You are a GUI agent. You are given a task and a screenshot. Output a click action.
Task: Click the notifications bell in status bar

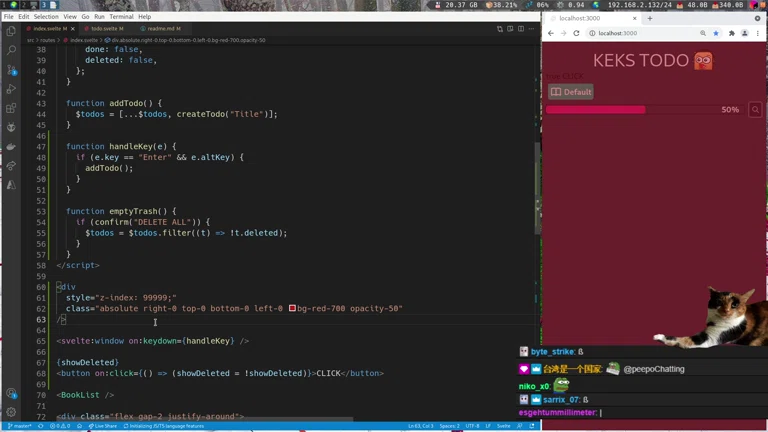532,426
